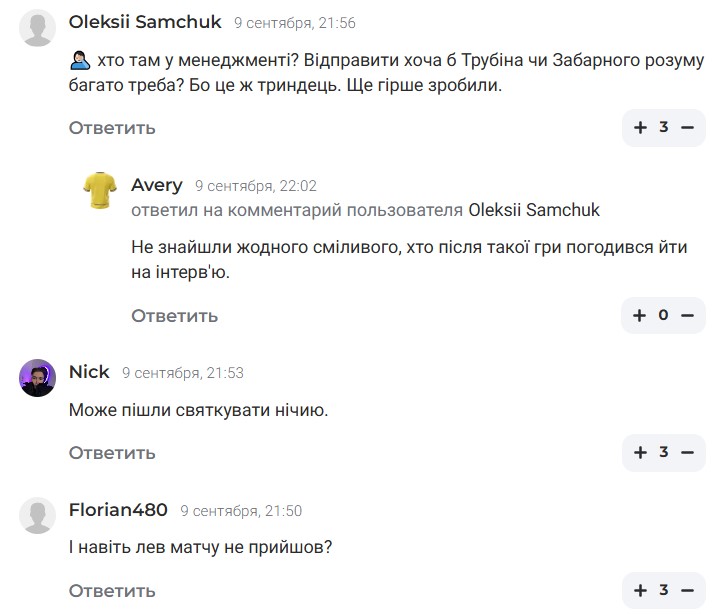Viewport: 722px width, 614px height.
Task: Upvote Avery's reply with plus icon
Action: [x=640, y=316]
